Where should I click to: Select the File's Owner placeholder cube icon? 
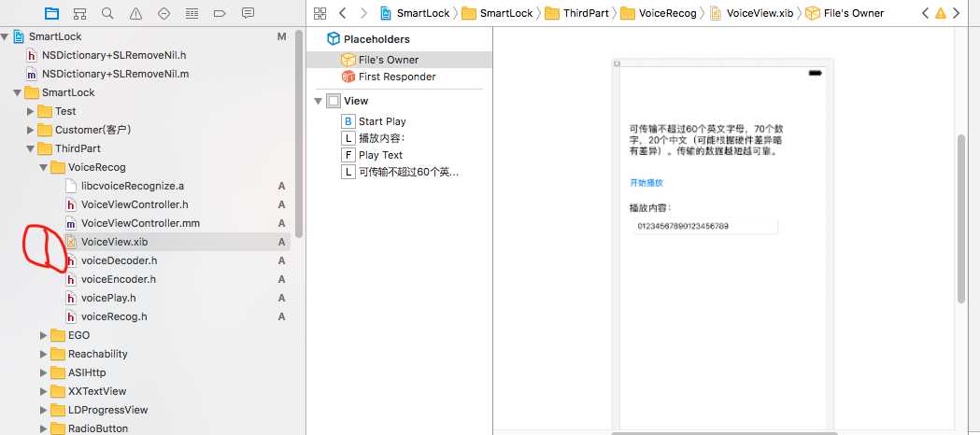tap(348, 60)
